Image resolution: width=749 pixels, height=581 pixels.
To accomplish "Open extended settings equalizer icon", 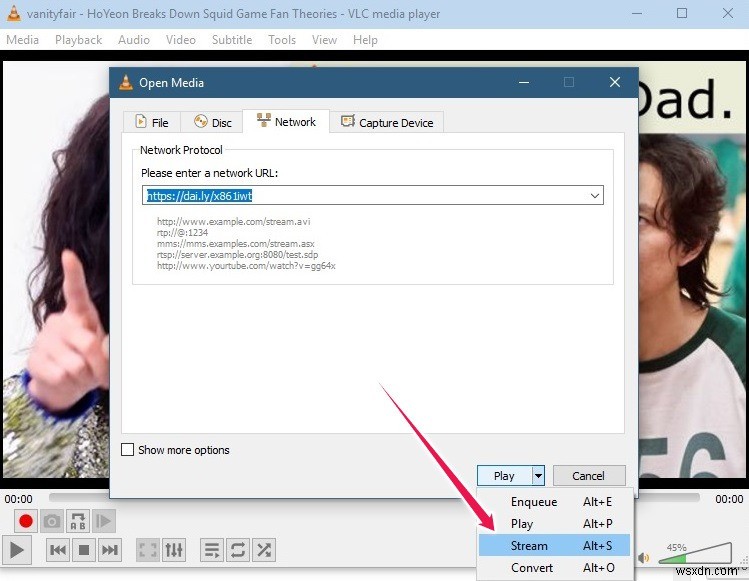I will pyautogui.click(x=174, y=550).
